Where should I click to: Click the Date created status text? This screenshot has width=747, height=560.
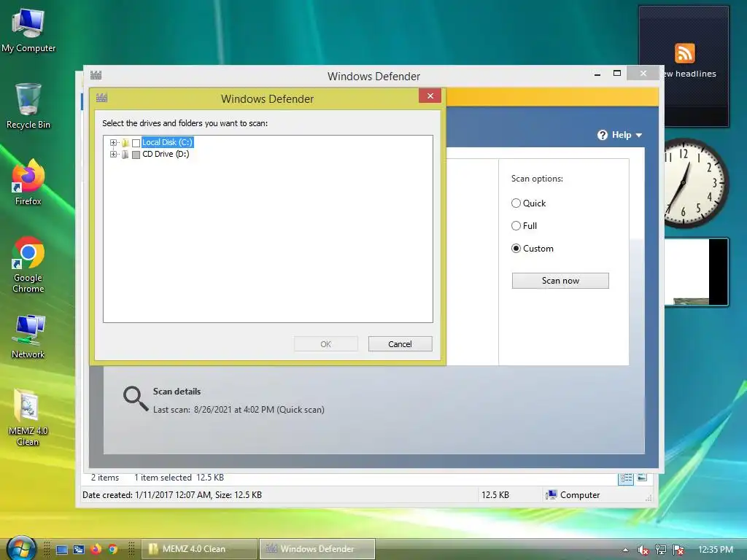point(172,495)
